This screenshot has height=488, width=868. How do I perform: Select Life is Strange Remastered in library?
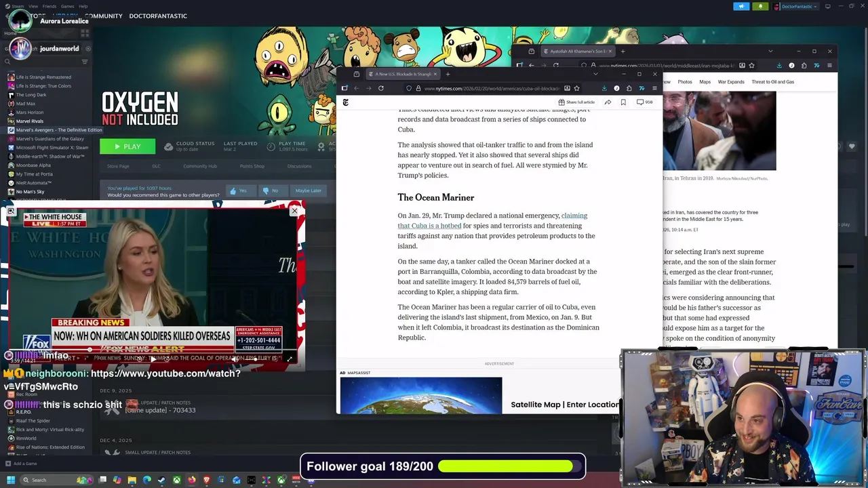coord(43,77)
